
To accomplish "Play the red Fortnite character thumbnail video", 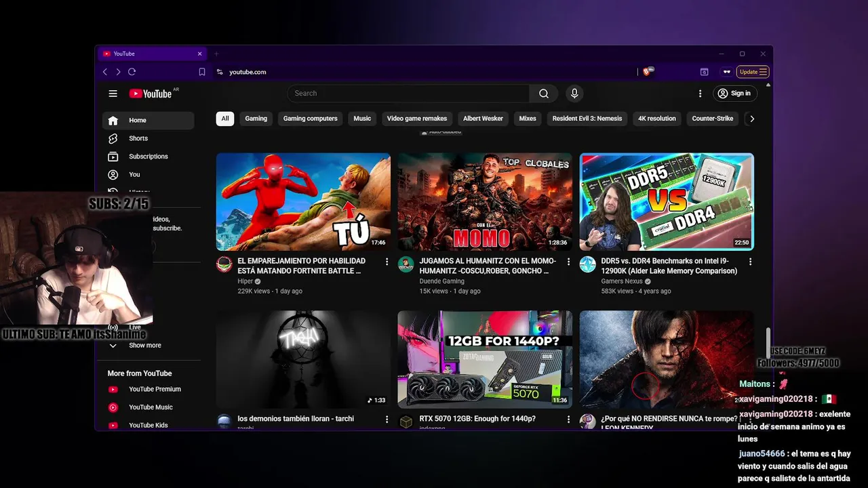I will click(303, 202).
